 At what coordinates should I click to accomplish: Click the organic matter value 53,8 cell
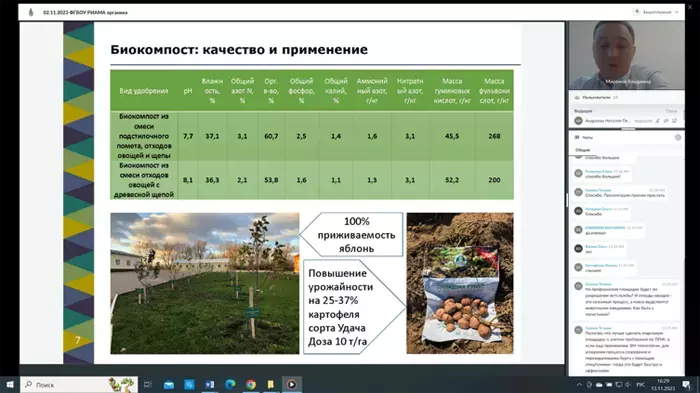[271, 180]
